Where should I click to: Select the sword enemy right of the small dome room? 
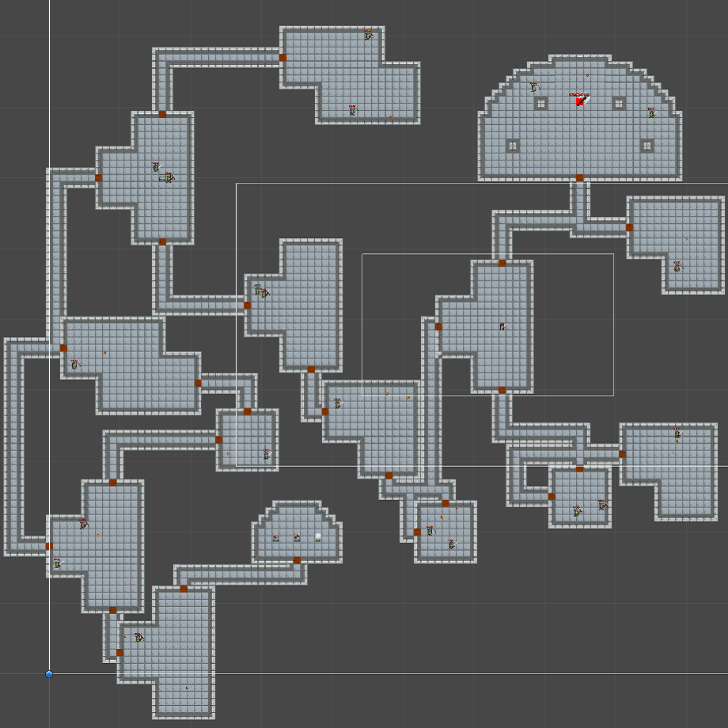[x=452, y=544]
